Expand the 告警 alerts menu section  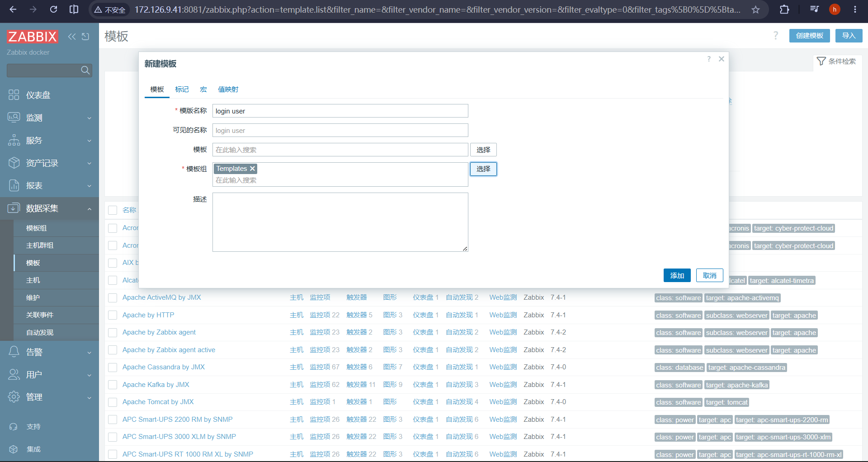50,352
